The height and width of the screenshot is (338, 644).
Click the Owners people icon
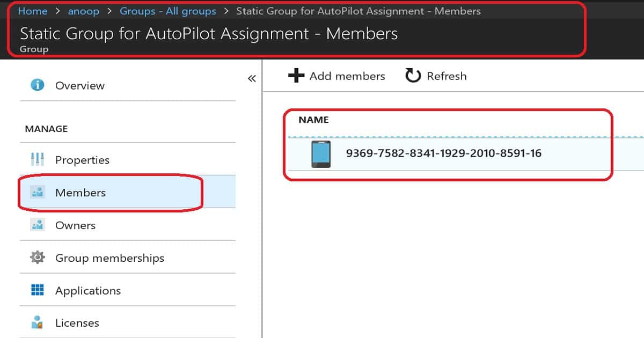coord(38,225)
